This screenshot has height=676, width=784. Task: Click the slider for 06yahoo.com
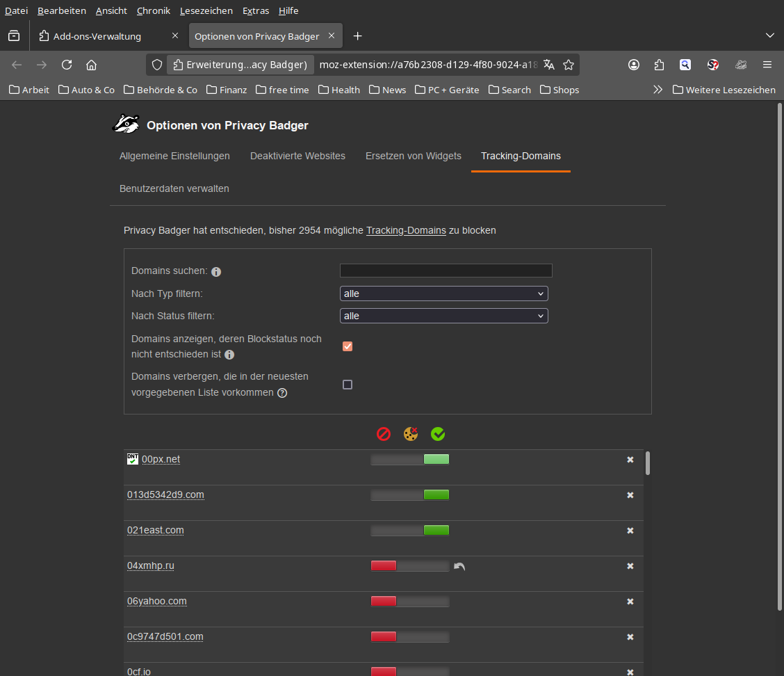click(x=409, y=601)
